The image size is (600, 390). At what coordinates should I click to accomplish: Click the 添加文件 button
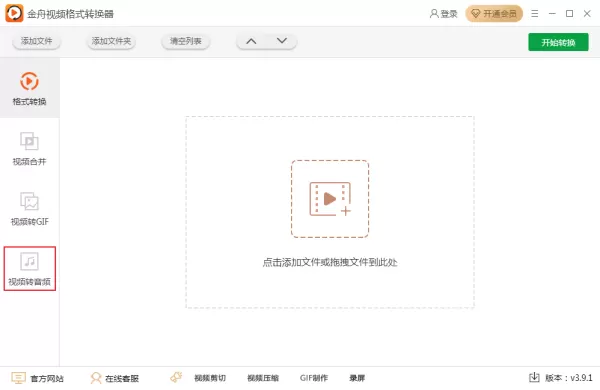(36, 41)
